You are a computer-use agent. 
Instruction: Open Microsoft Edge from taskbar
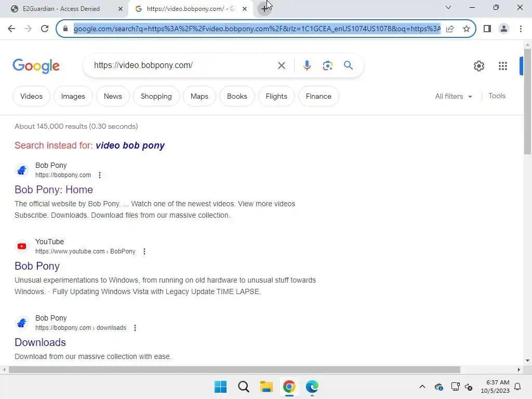(312, 387)
